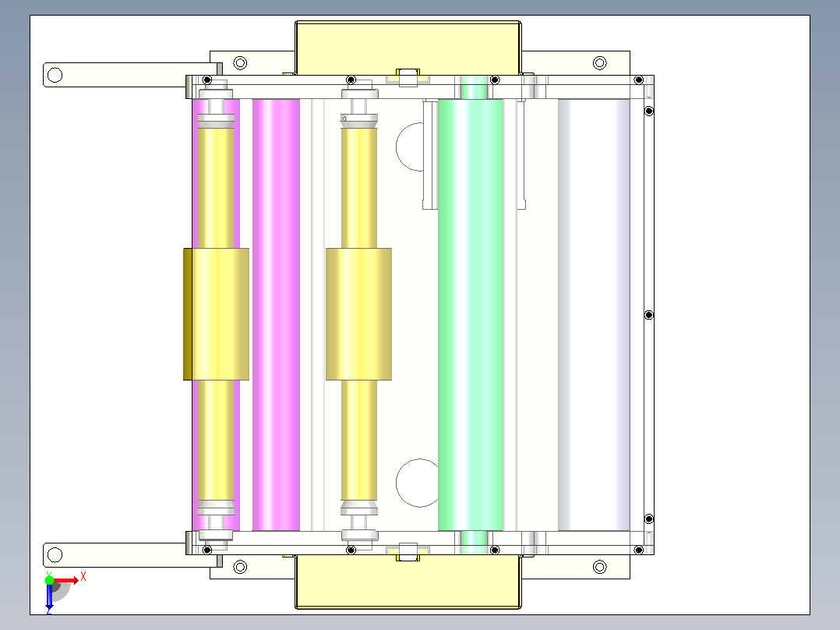Select the lower-left handle arm
Screen dimensions: 840x630
click(132, 555)
